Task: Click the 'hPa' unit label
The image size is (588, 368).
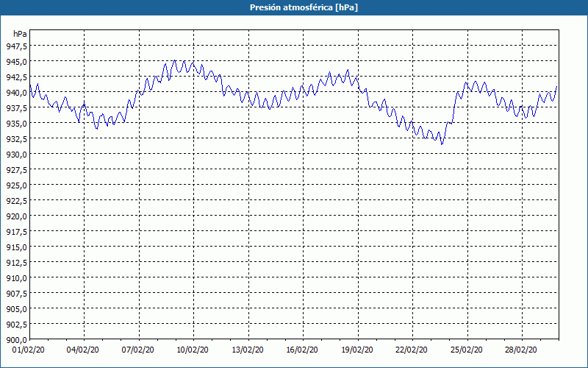Action: (x=20, y=34)
